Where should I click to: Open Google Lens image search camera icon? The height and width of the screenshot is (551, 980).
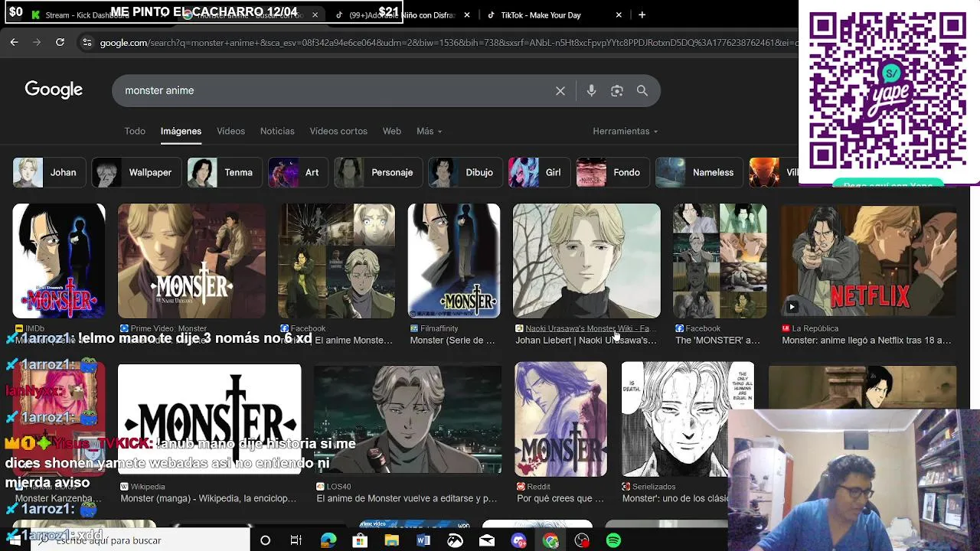point(617,91)
